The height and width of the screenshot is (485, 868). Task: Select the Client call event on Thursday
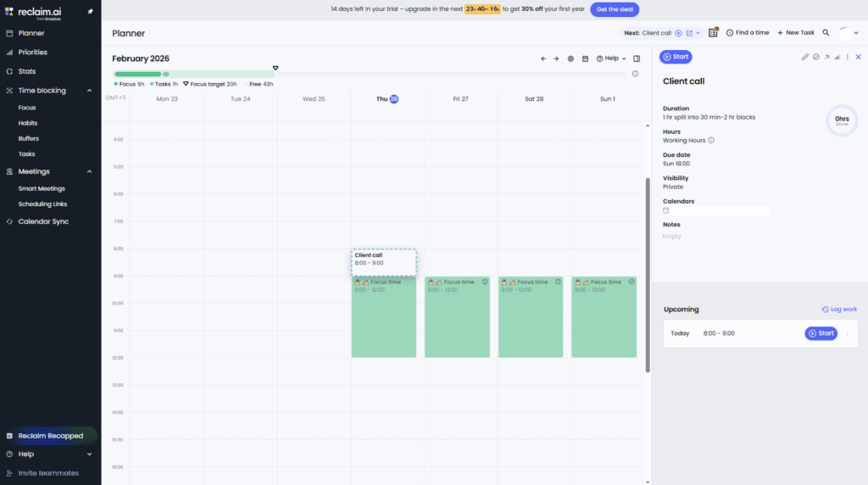pos(384,263)
